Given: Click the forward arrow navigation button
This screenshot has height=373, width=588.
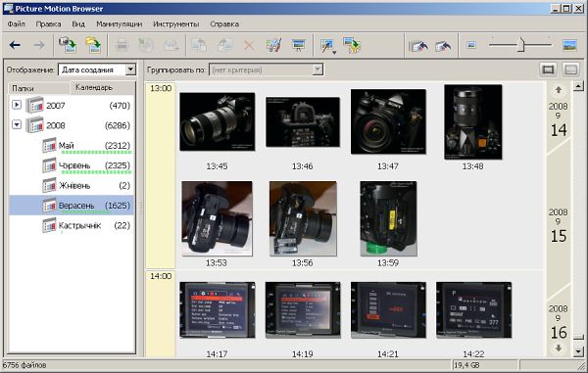Looking at the screenshot, I should (39, 45).
